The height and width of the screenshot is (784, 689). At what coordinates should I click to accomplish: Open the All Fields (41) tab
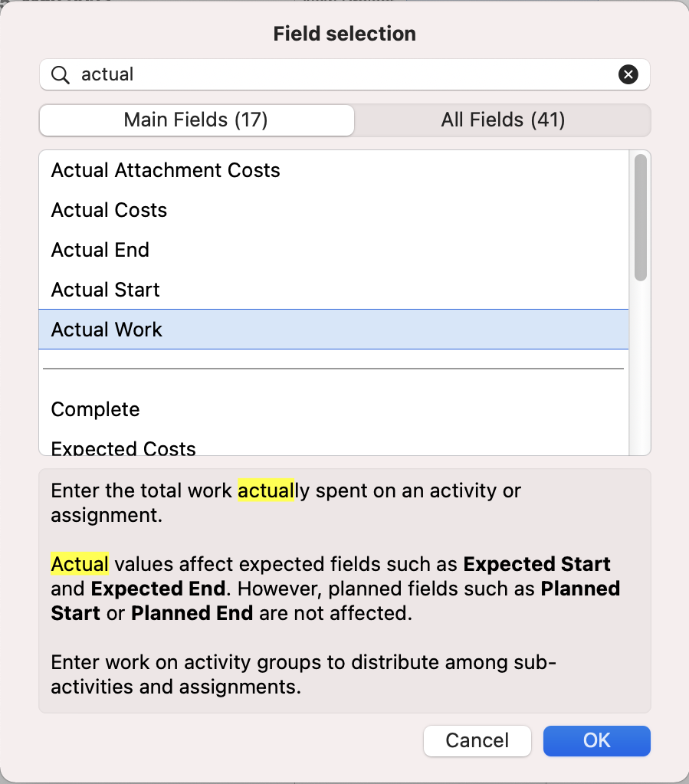point(503,120)
